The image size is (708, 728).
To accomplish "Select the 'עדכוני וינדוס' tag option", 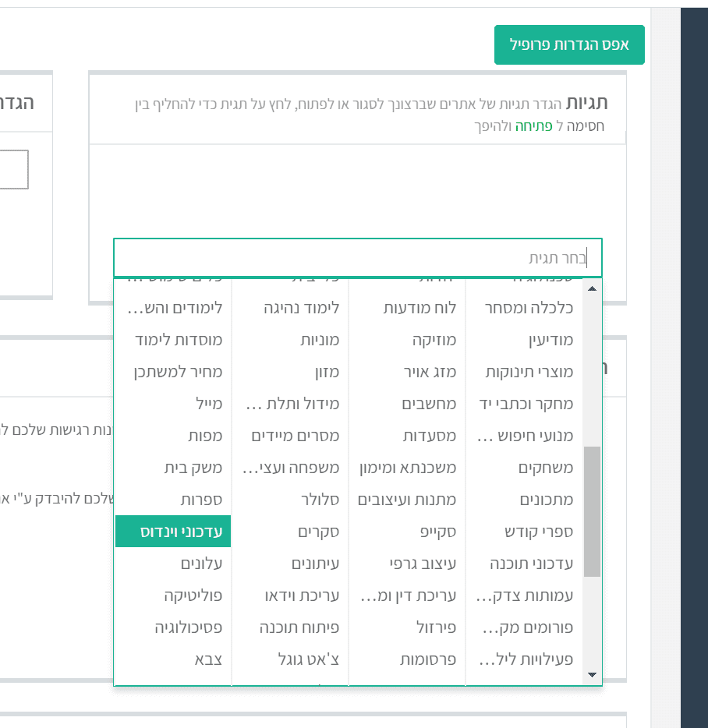I will point(173,532).
